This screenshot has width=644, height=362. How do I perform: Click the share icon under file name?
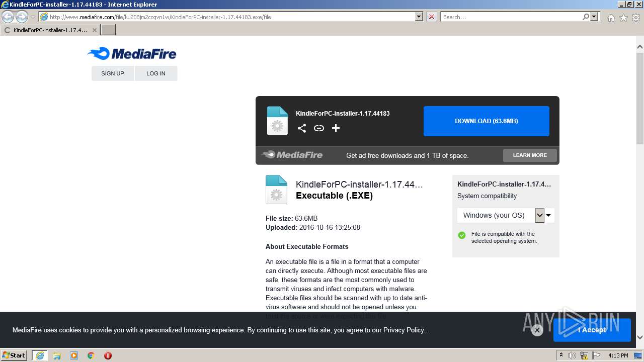(302, 128)
